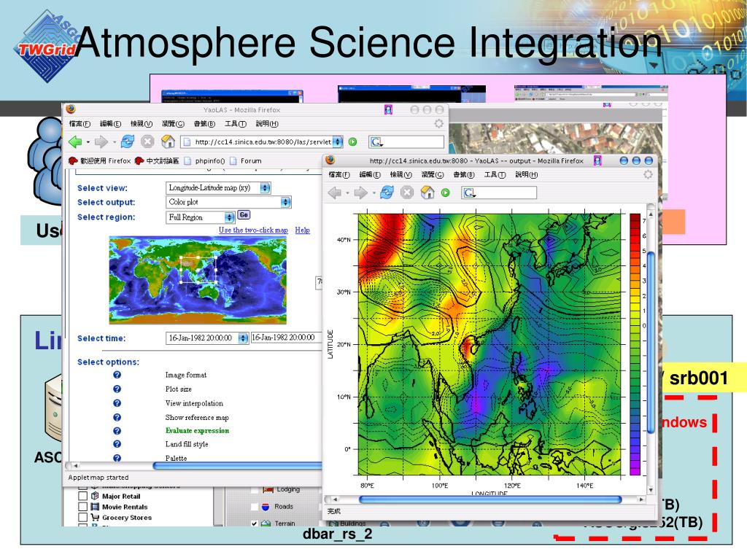This screenshot has width=747, height=560.
Task: Click the horizontal scrollbar of the output window
Action: (490, 499)
